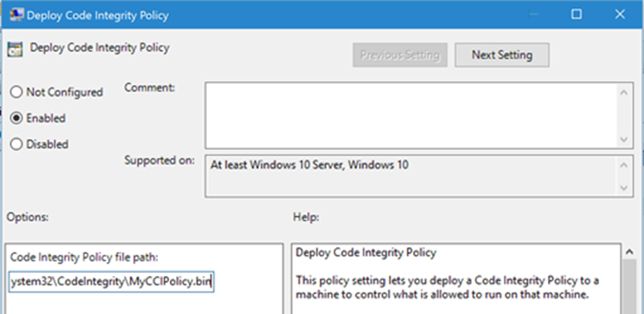
Task: Click the 'Code Integrity Policy file path:' label
Action: coord(84,257)
